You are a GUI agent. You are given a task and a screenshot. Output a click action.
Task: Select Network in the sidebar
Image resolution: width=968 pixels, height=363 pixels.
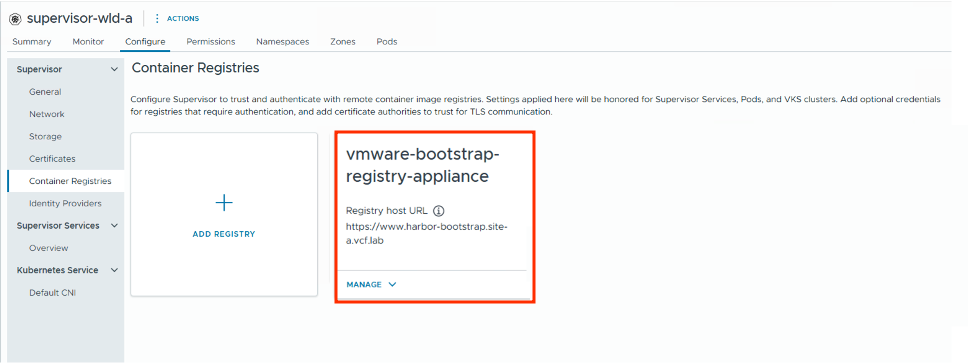(x=47, y=114)
